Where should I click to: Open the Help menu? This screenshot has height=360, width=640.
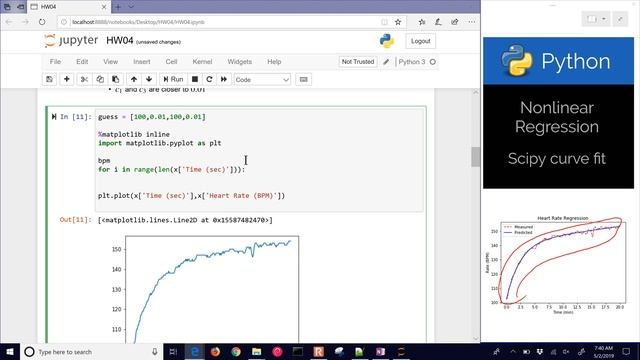click(x=274, y=62)
